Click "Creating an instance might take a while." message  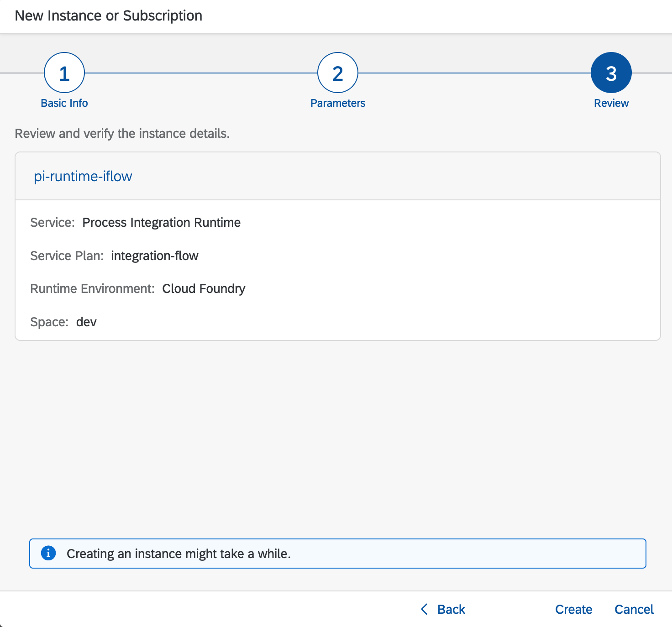[179, 554]
